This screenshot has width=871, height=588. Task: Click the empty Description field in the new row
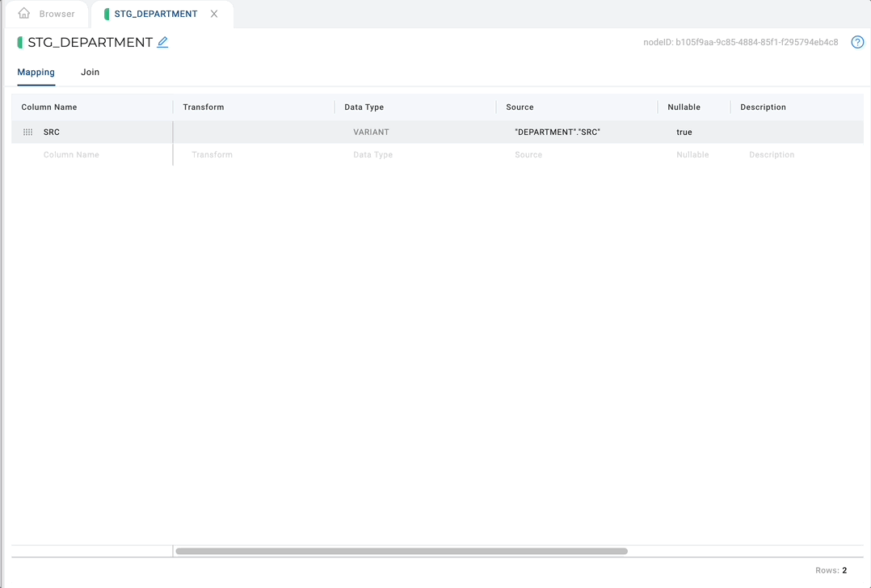click(771, 154)
